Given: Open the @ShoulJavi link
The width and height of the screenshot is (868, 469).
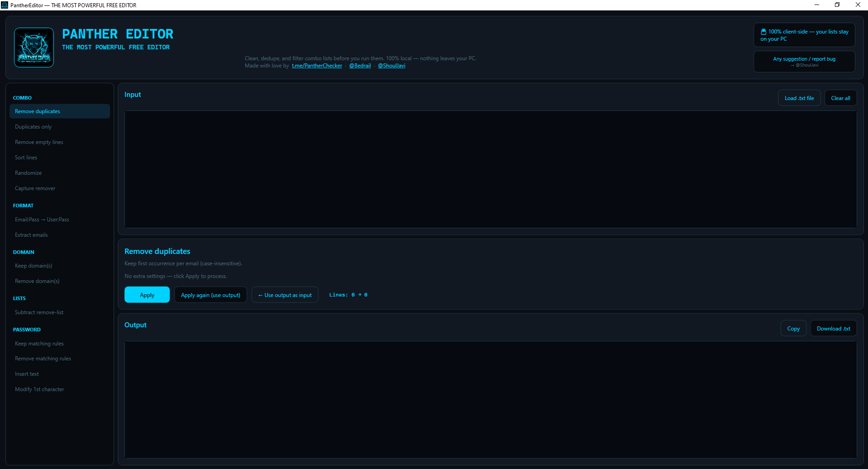Looking at the screenshot, I should [x=392, y=66].
